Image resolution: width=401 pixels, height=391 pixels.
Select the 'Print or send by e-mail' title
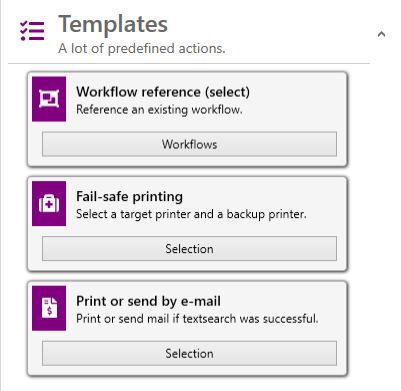pos(148,301)
